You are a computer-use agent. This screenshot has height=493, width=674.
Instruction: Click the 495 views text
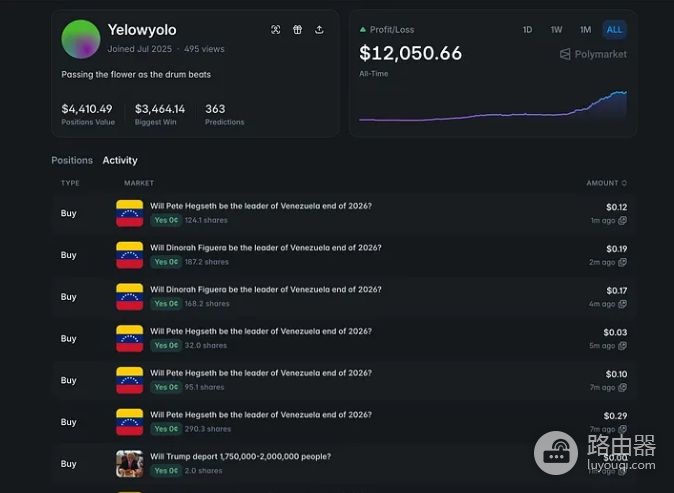click(x=204, y=49)
